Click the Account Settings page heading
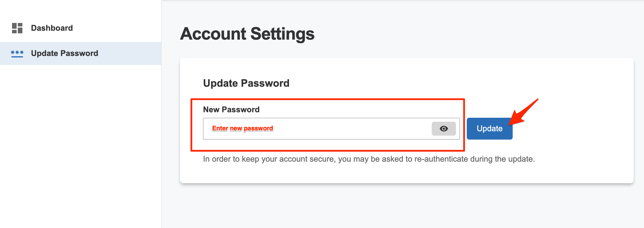The width and height of the screenshot is (644, 228). pyautogui.click(x=247, y=34)
